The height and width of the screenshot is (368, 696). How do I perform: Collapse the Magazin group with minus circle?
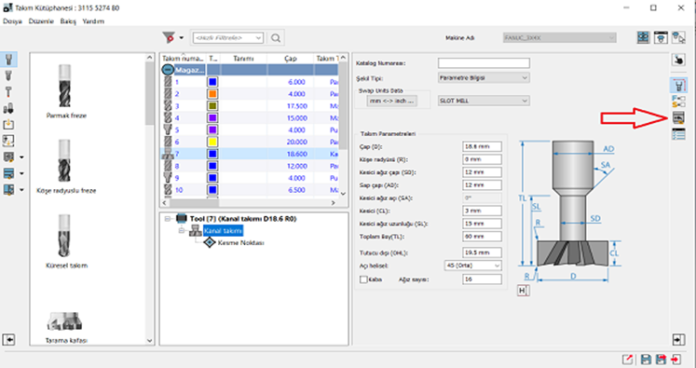[167, 70]
